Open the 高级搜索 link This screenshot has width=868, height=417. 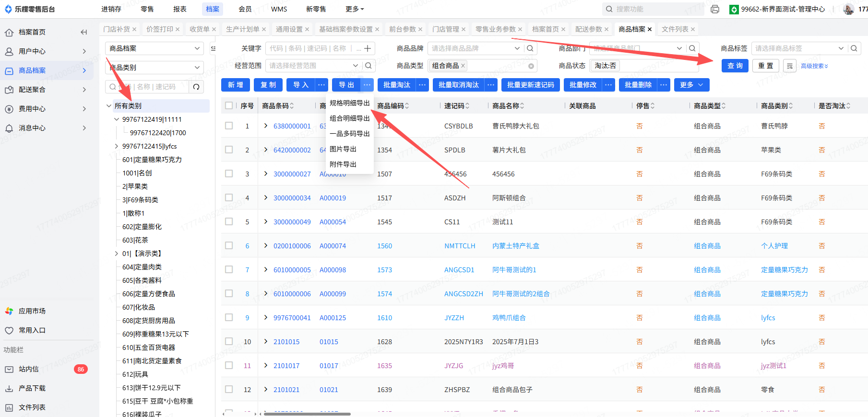click(x=814, y=66)
